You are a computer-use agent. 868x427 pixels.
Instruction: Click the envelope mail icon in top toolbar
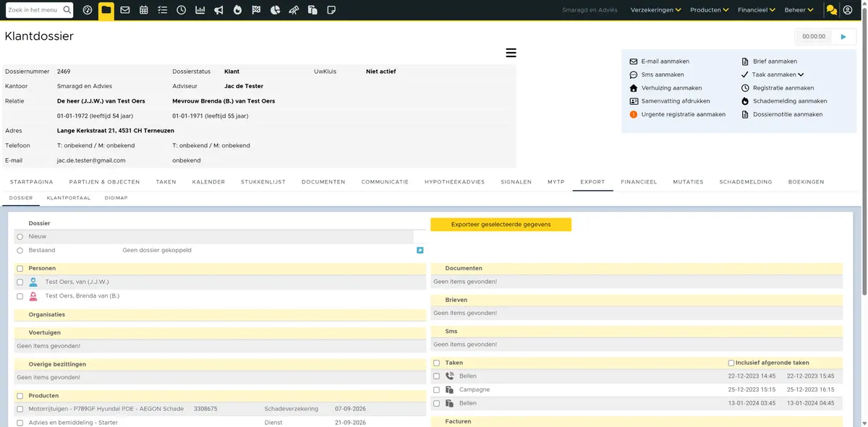(125, 10)
